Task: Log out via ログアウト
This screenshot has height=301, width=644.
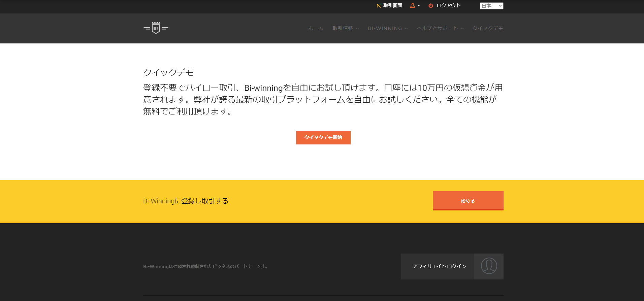Action: point(448,5)
